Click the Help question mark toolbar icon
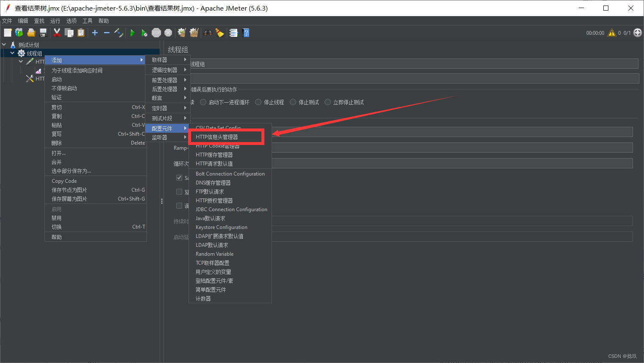Screen dimensions: 644x363 click(246, 33)
